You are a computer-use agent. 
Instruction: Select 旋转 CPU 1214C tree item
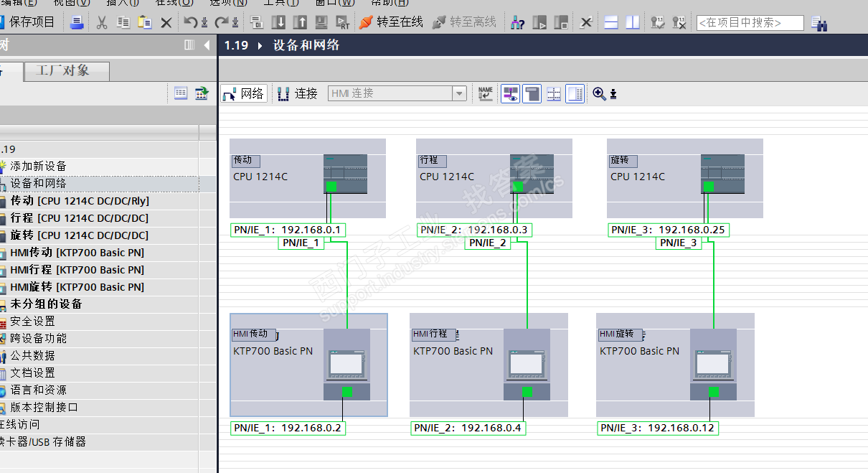click(79, 235)
